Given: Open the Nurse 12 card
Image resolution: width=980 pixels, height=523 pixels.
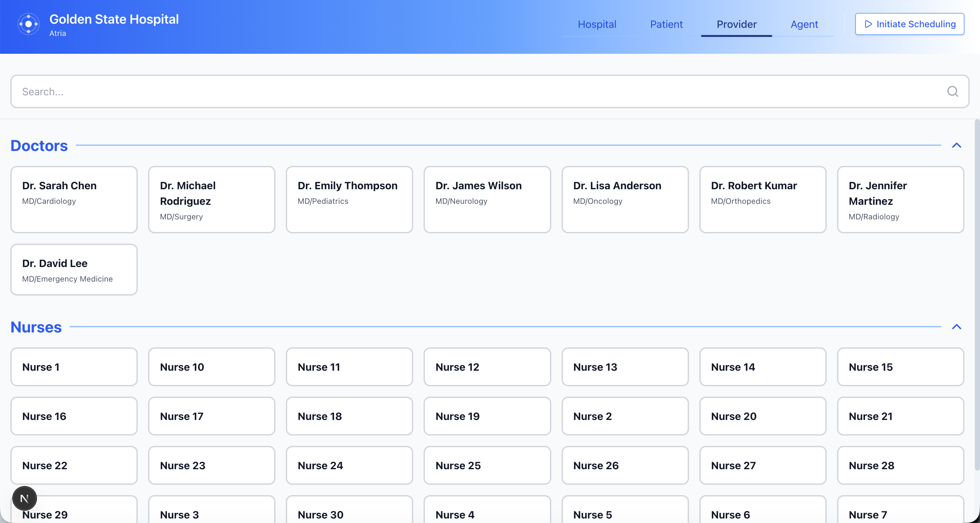Looking at the screenshot, I should click(x=487, y=367).
